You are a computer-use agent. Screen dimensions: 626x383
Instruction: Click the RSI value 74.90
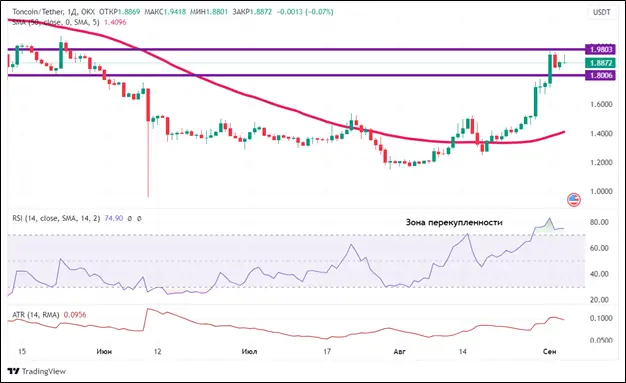pyautogui.click(x=113, y=218)
